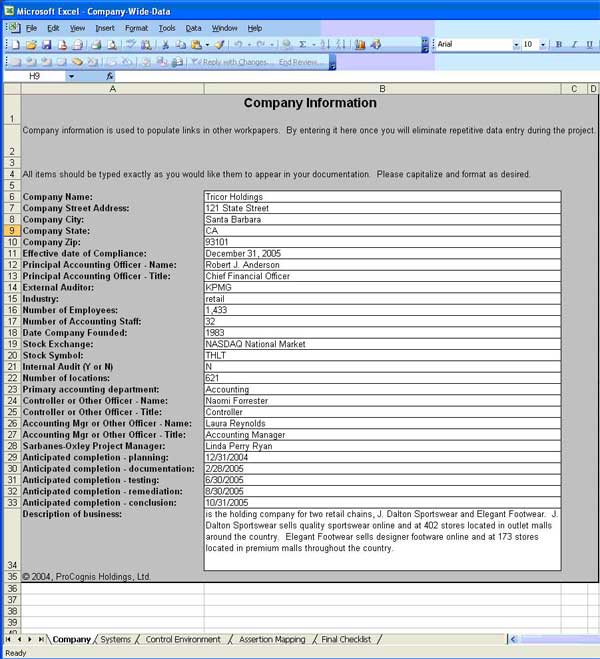Viewport: 600px width, 659px height.
Task: Open the Tools menu
Action: click(x=167, y=28)
